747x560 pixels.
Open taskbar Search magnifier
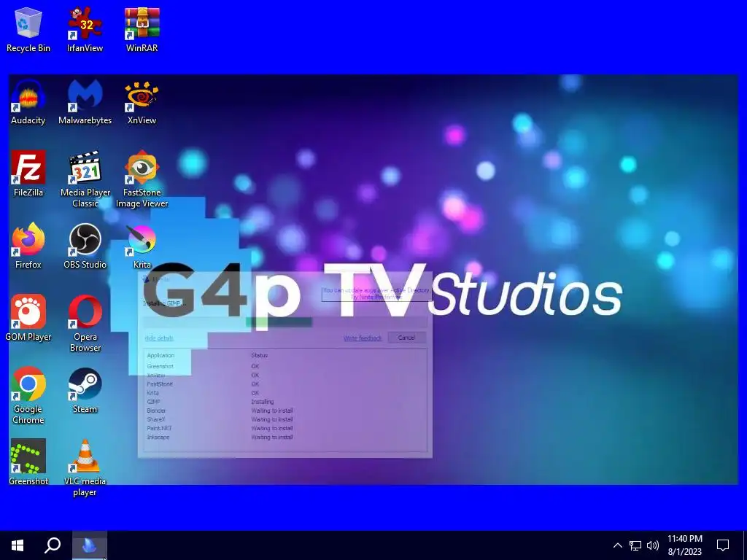(x=53, y=545)
